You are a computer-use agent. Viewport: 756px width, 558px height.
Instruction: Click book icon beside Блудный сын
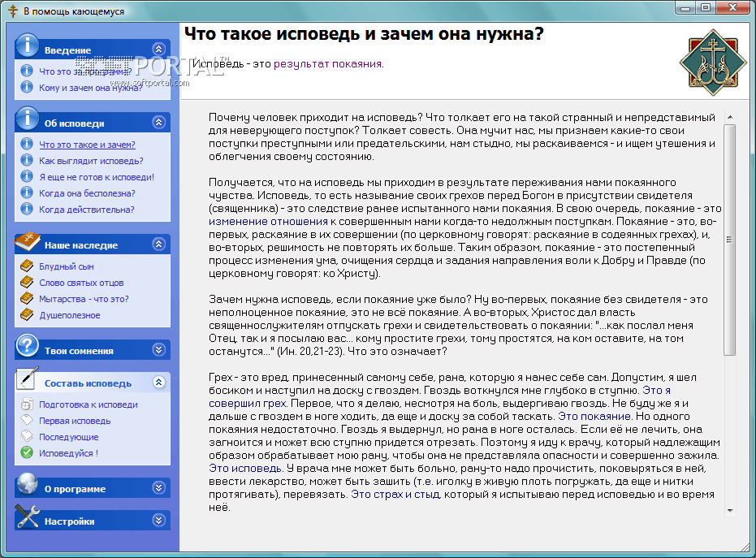27,266
